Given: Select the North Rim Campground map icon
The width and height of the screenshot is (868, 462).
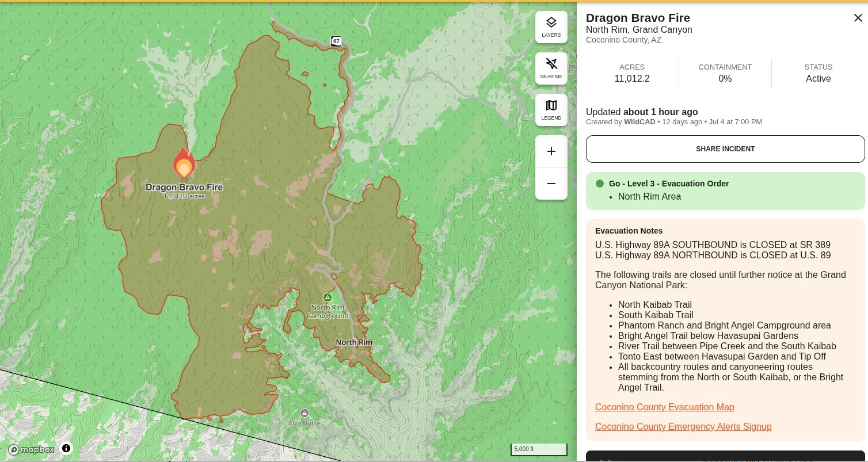Looking at the screenshot, I should tap(328, 297).
